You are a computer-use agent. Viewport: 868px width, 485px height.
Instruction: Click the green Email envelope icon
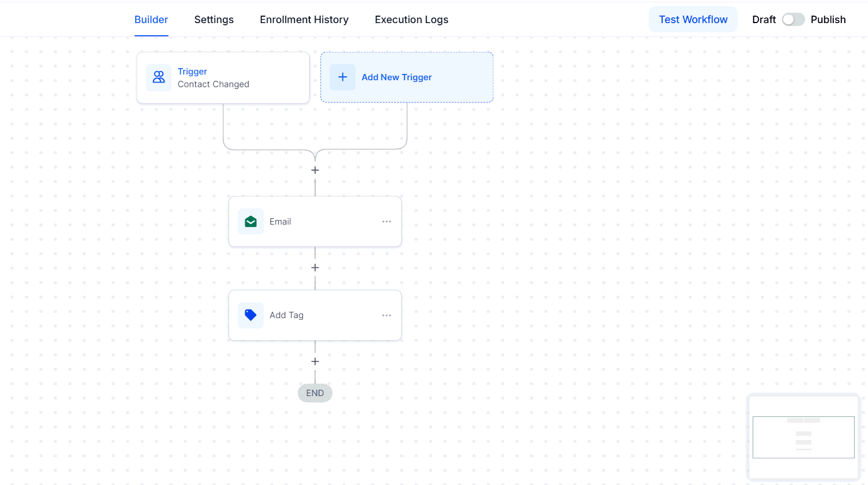click(250, 222)
